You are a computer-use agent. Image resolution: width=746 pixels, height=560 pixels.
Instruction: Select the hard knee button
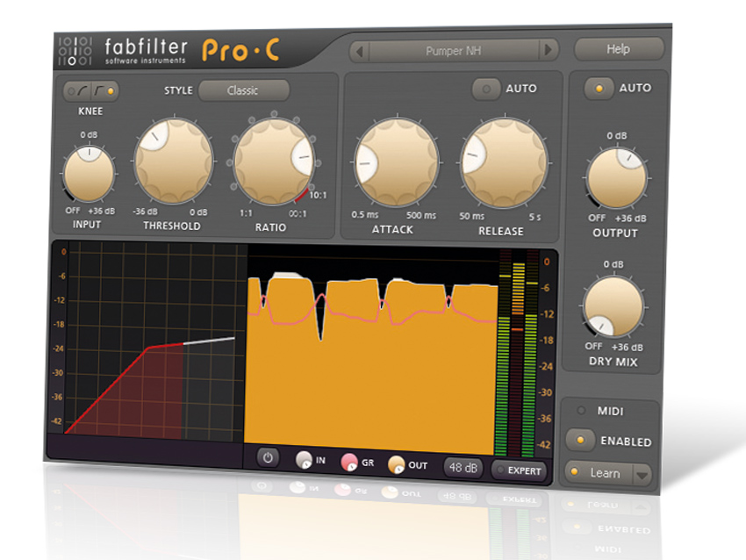pos(104,91)
